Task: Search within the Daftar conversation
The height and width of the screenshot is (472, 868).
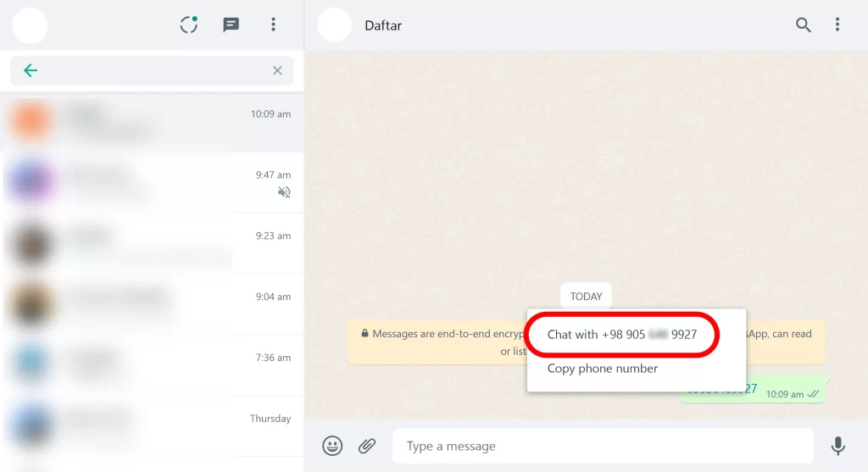Action: (x=803, y=25)
